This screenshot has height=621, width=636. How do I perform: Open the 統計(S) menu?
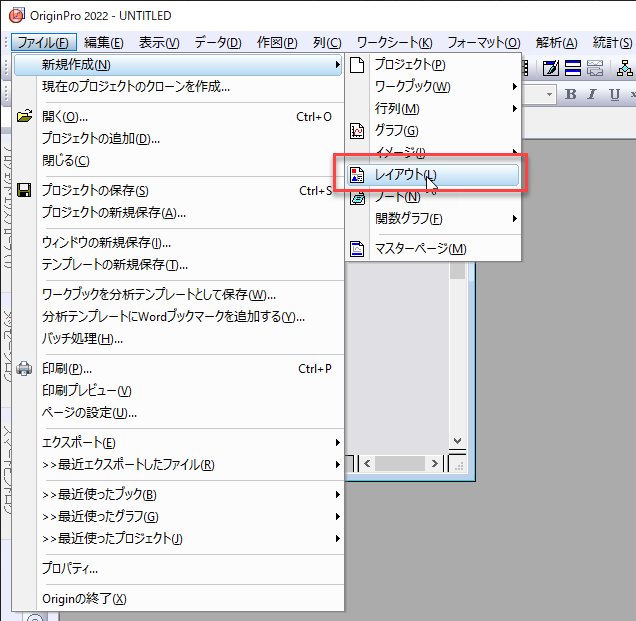[612, 42]
